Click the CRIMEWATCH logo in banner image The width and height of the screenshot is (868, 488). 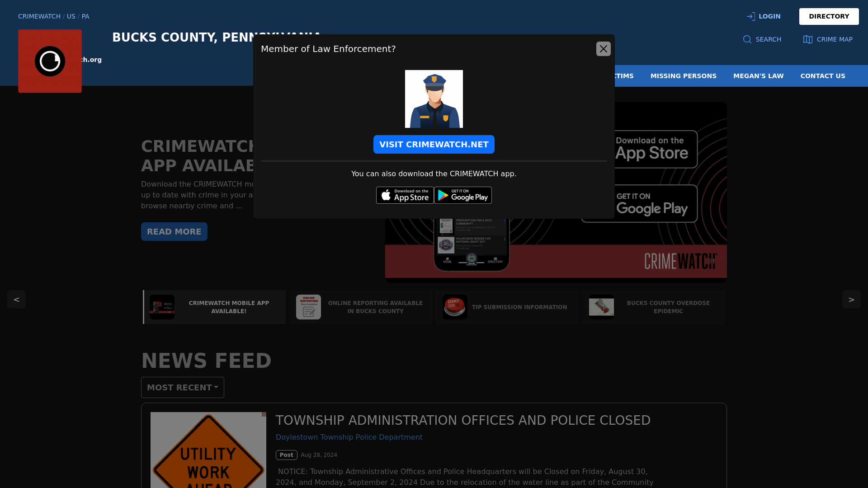coord(680,261)
